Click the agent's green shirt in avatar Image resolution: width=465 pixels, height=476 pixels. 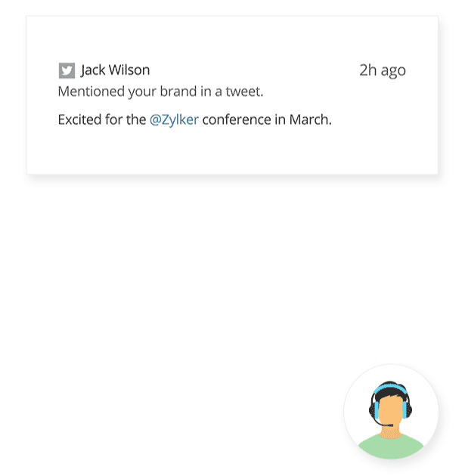pos(391,447)
